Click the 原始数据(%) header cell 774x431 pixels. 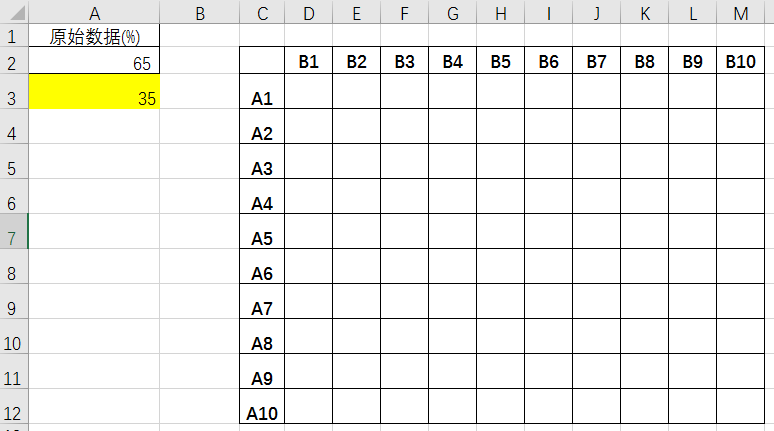pos(94,36)
